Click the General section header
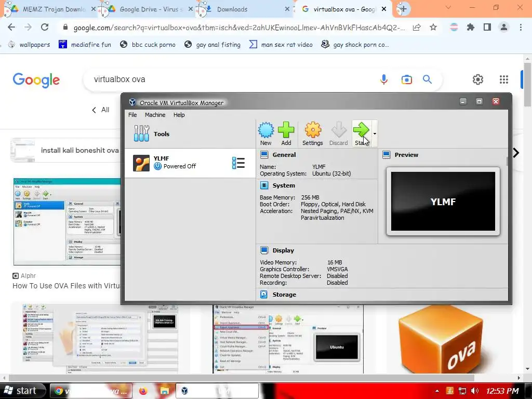 click(284, 155)
